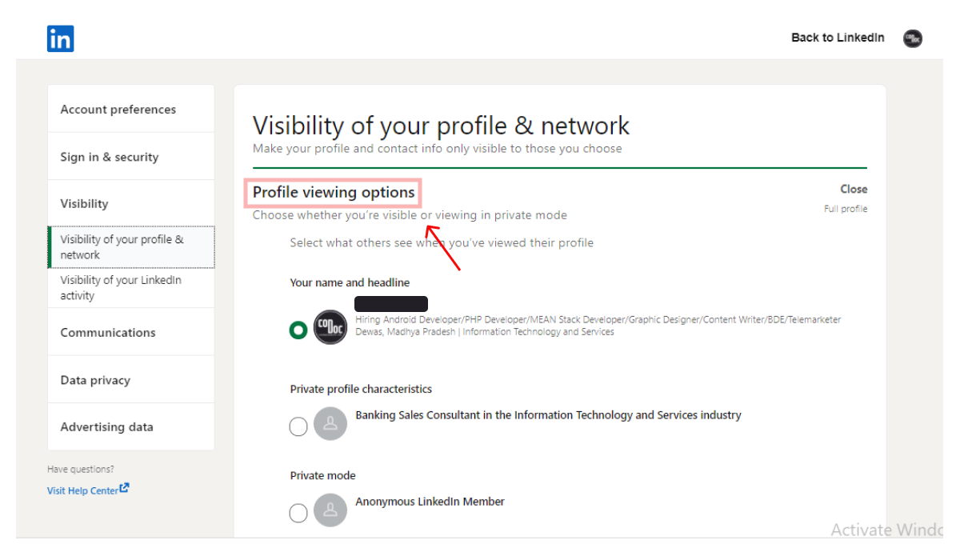Select the Private mode radio button
The image size is (960, 560).
coord(298,513)
